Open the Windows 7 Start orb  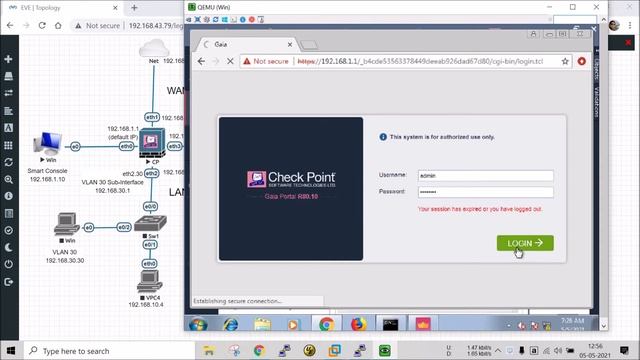coord(198,324)
